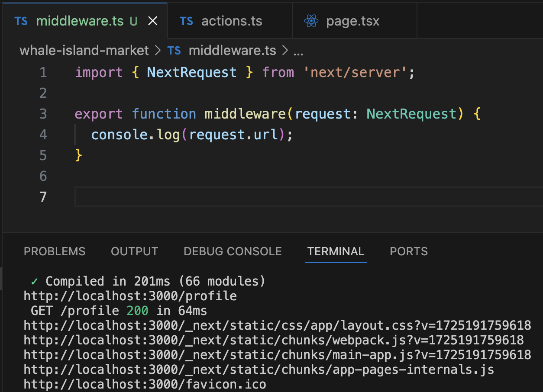This screenshot has width=543, height=392.
Task: Show the PORTS panel
Action: click(x=408, y=251)
